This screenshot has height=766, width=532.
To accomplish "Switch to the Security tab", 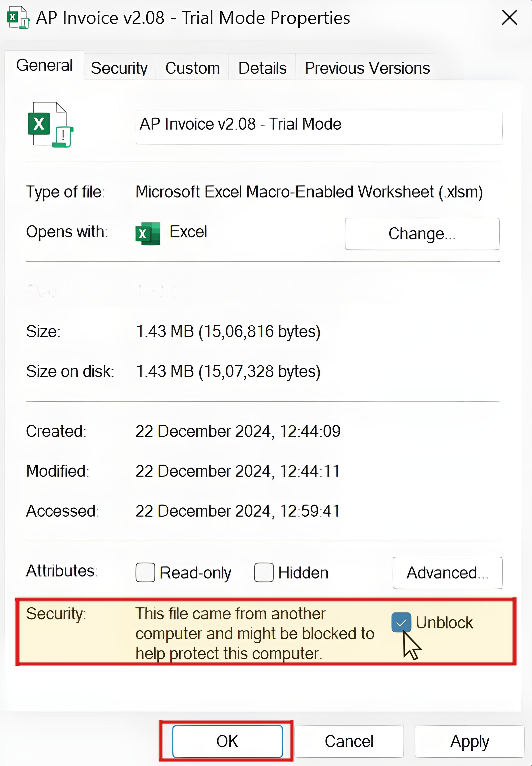I will click(119, 67).
